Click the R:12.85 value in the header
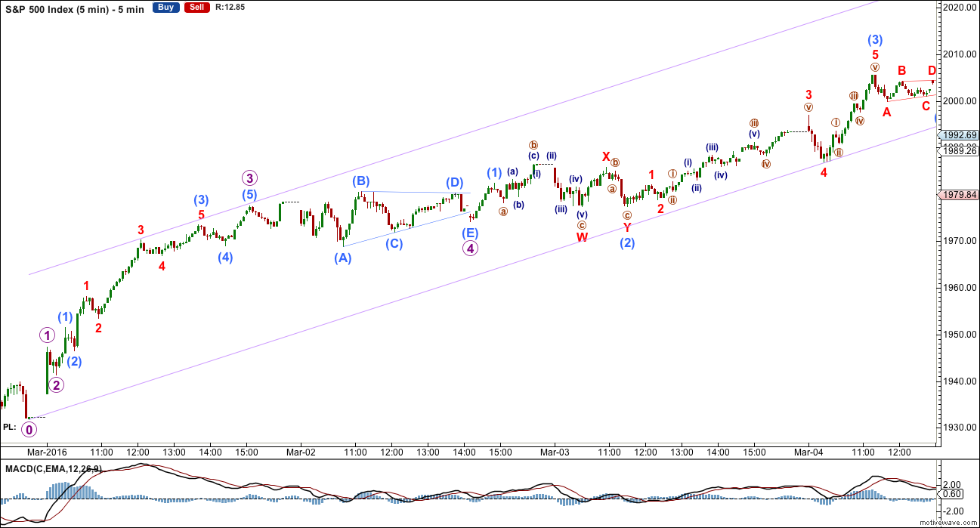The image size is (980, 528). 228,8
